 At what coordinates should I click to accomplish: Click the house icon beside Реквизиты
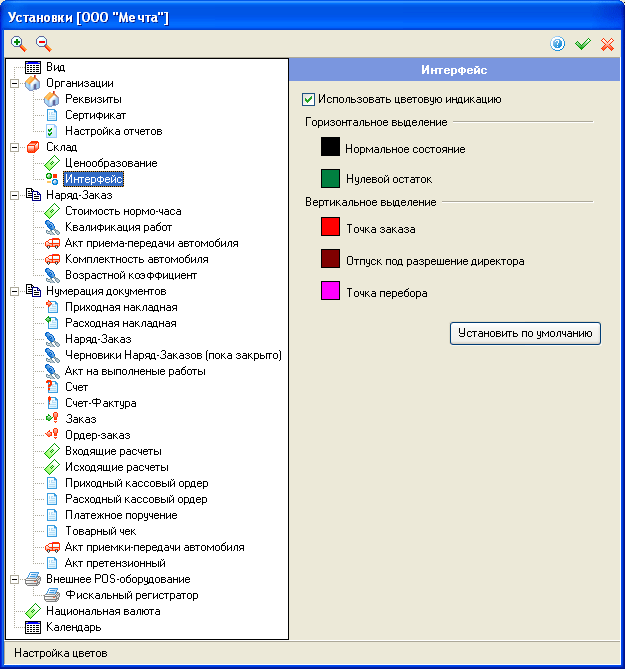coord(52,99)
